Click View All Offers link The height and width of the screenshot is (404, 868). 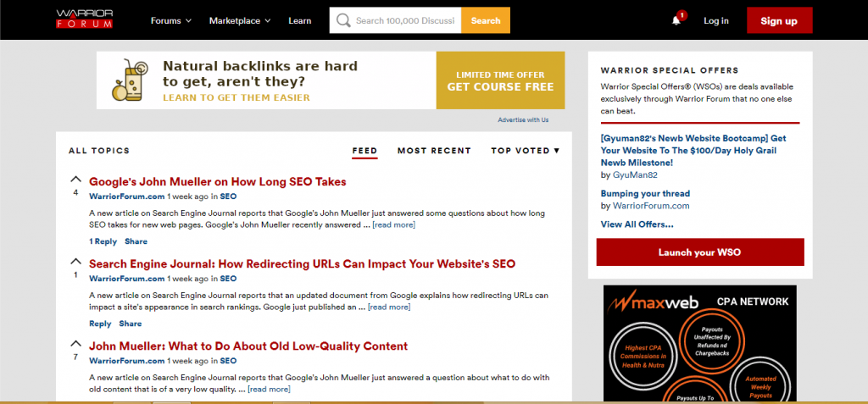point(637,224)
